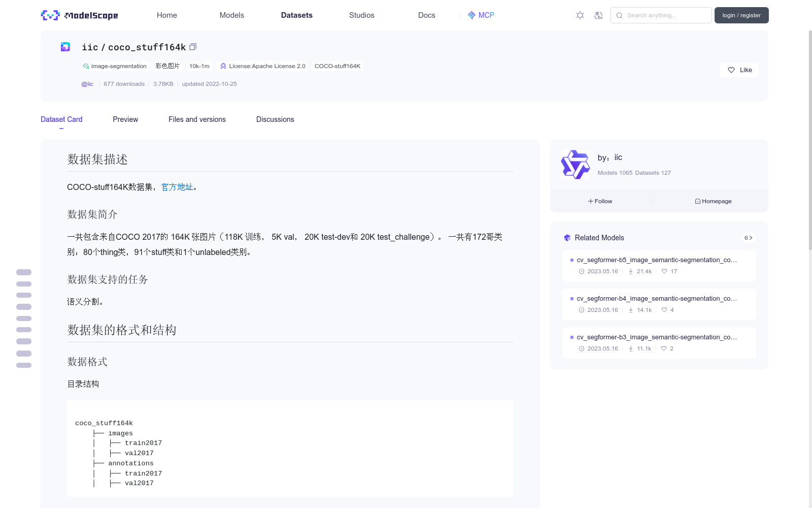Open the @iic owner link
Screen dimensions: 812x508
(x=87, y=84)
